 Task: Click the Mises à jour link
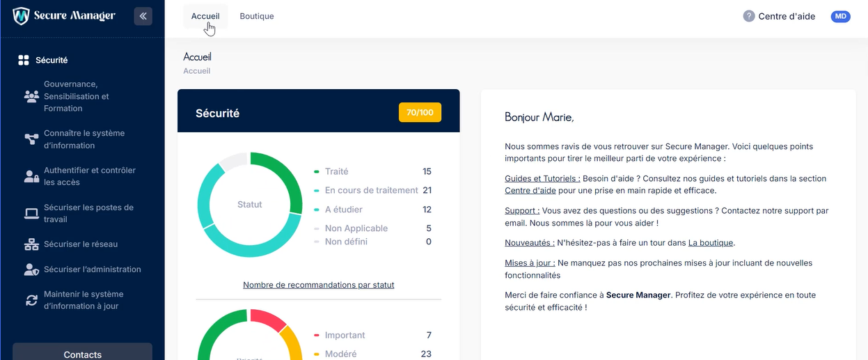tap(530, 263)
